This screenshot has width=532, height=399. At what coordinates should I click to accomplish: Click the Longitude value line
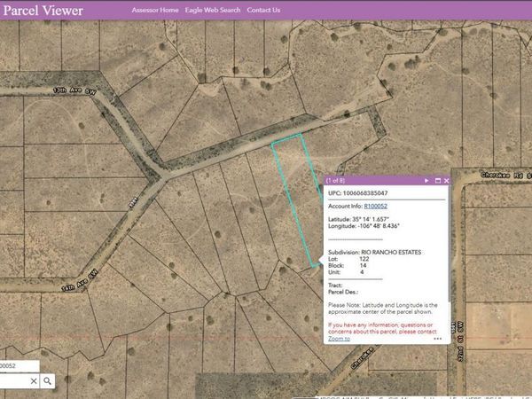pyautogui.click(x=364, y=226)
